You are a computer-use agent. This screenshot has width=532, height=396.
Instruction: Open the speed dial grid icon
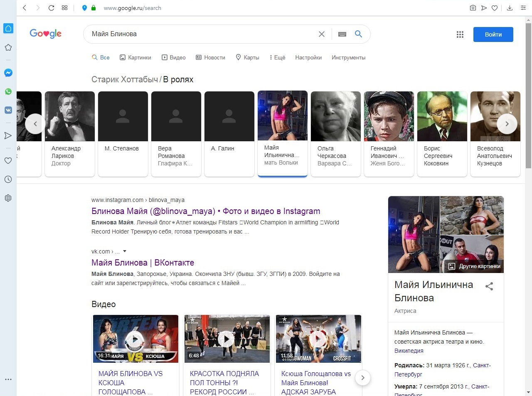click(64, 8)
